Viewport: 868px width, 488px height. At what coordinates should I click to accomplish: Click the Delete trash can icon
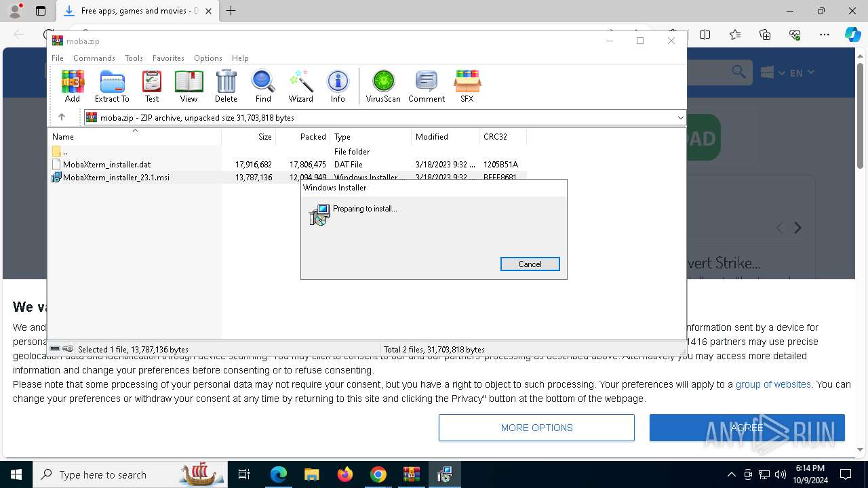tap(226, 86)
